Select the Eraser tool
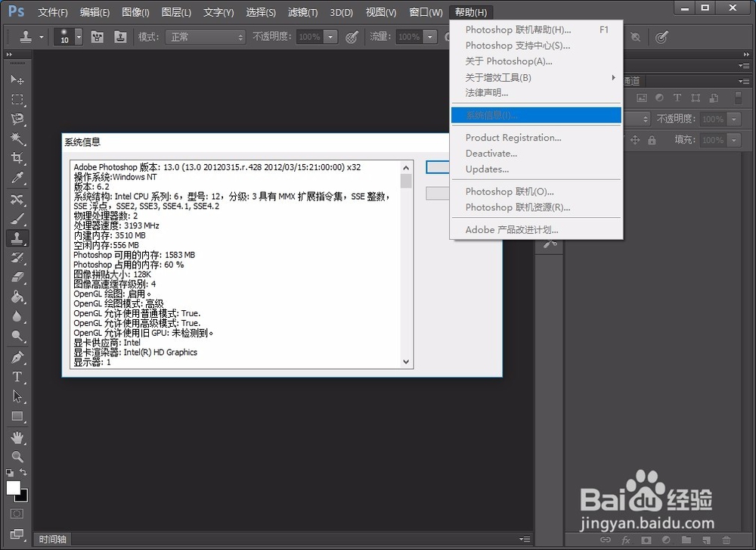Viewport: 756px width, 550px height. point(17,277)
